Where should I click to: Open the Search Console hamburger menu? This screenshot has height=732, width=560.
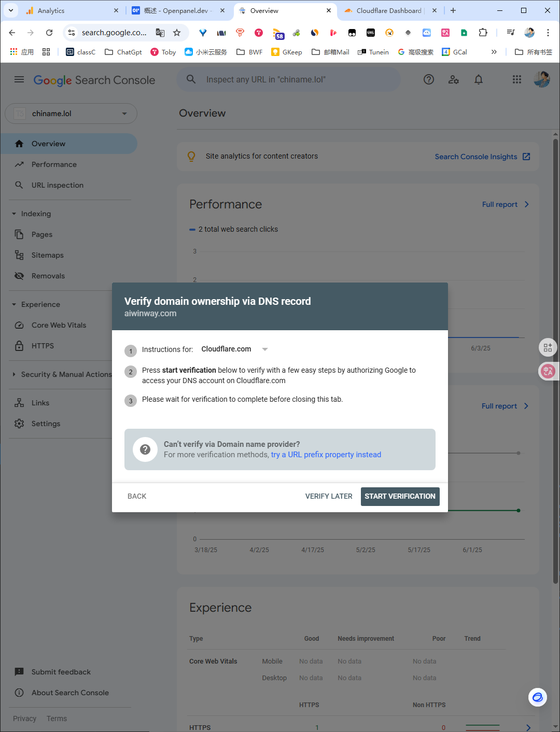coord(19,79)
